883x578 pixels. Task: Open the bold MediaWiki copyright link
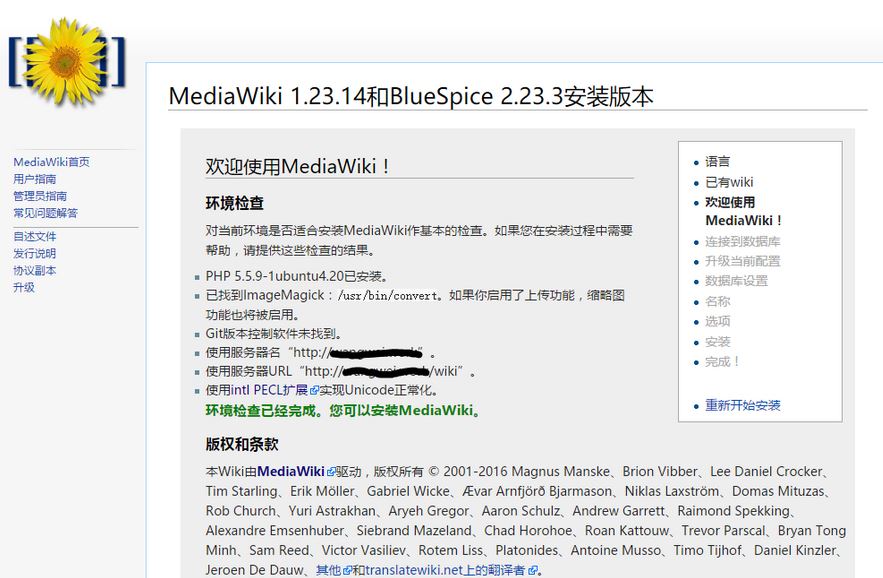click(291, 472)
